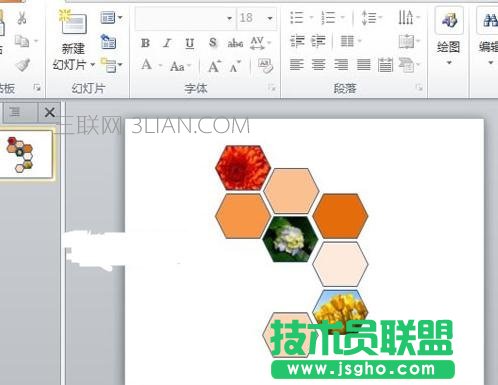The width and height of the screenshot is (498, 385).
Task: Open the 绘图 Drawing group button
Action: (x=449, y=37)
